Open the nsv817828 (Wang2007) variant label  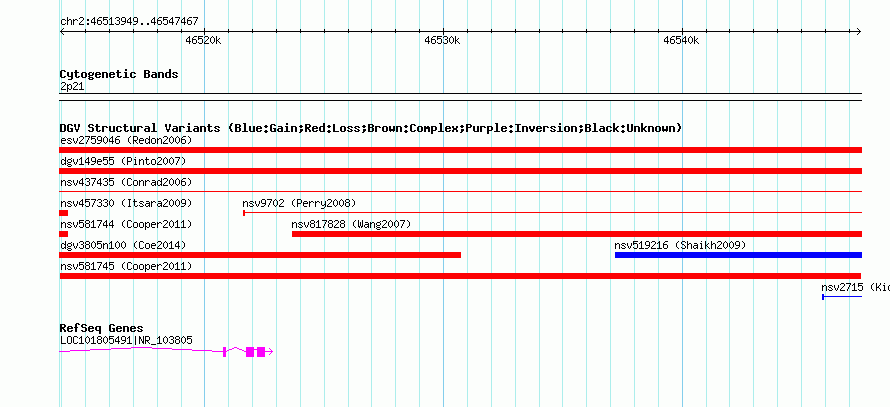[x=351, y=224]
